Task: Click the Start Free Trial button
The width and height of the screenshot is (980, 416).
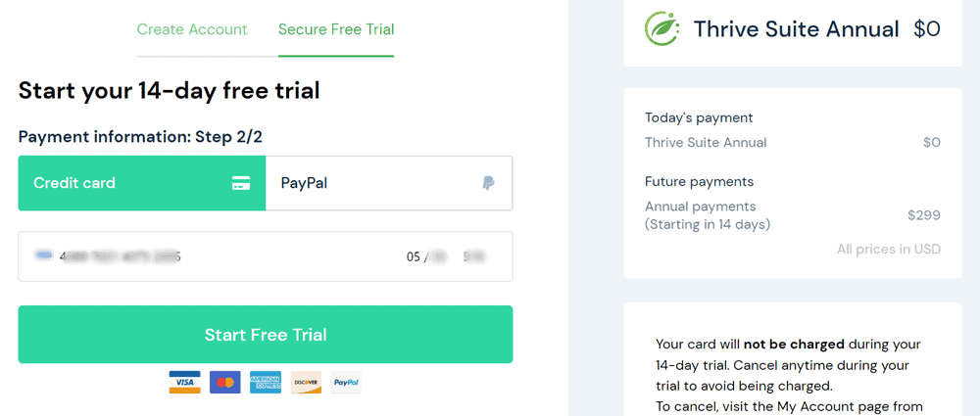Action: pos(266,334)
